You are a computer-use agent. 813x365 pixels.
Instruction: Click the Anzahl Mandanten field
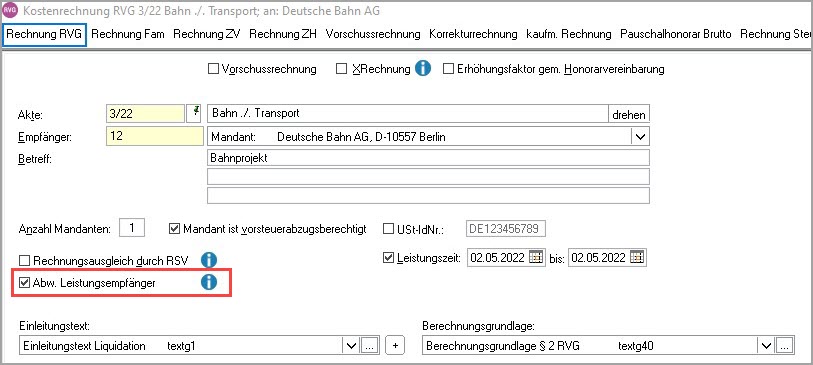coord(132,228)
